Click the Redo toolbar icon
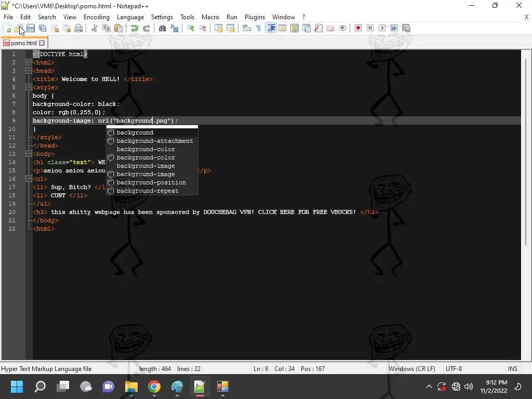 coord(146,28)
